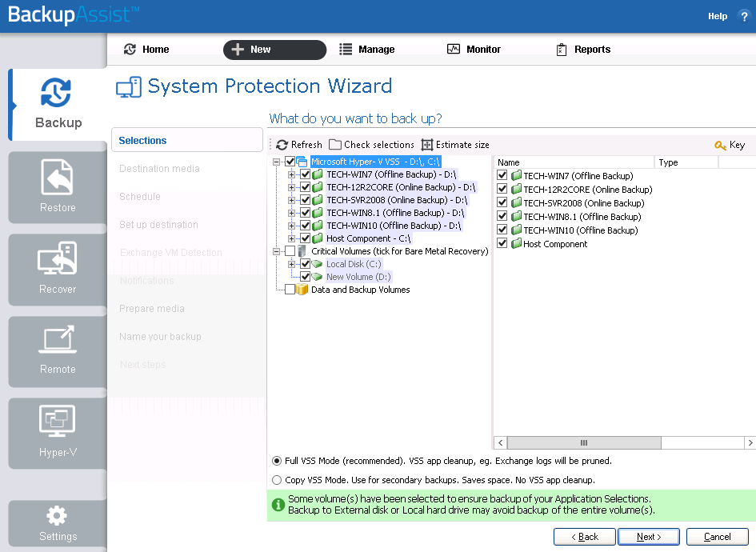Viewport: 756px width, 552px height.
Task: Click the Refresh toolbar icon
Action: coord(282,145)
